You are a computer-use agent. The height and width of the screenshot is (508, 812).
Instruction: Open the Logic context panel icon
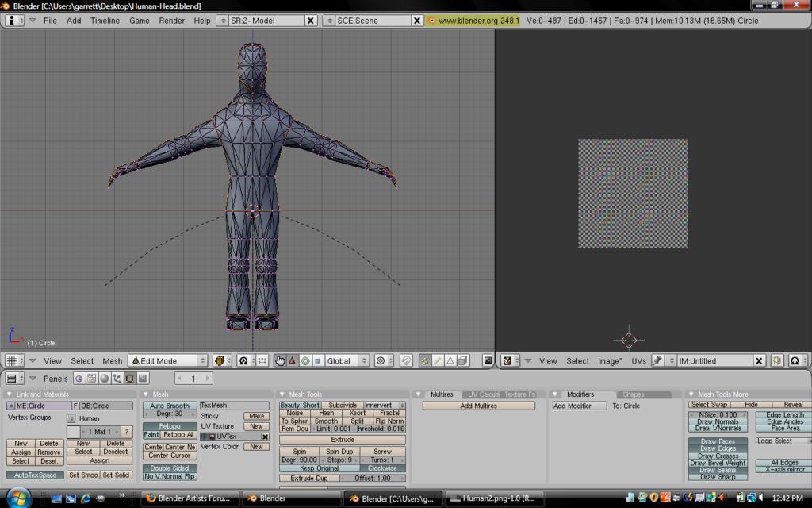click(x=79, y=379)
